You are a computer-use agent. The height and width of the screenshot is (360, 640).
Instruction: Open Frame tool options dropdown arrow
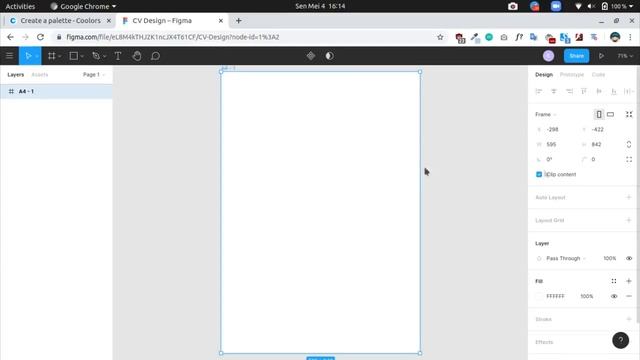[x=60, y=56]
